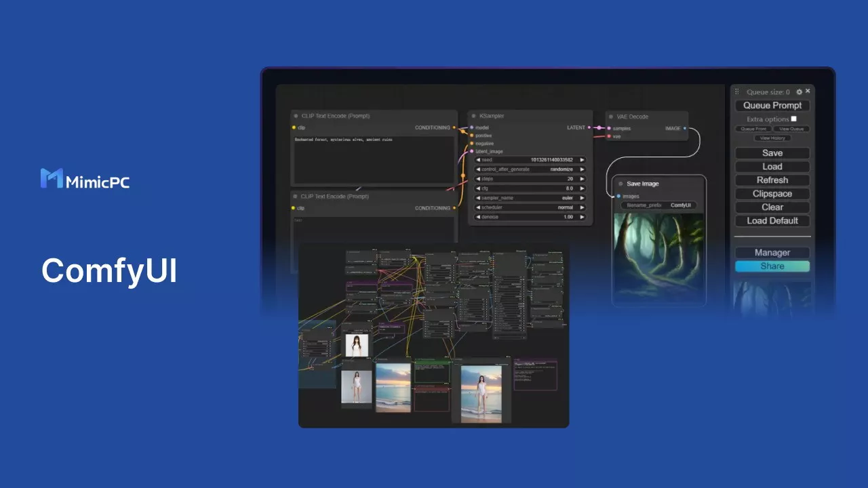Open the sampler_name euler selector

click(530, 198)
